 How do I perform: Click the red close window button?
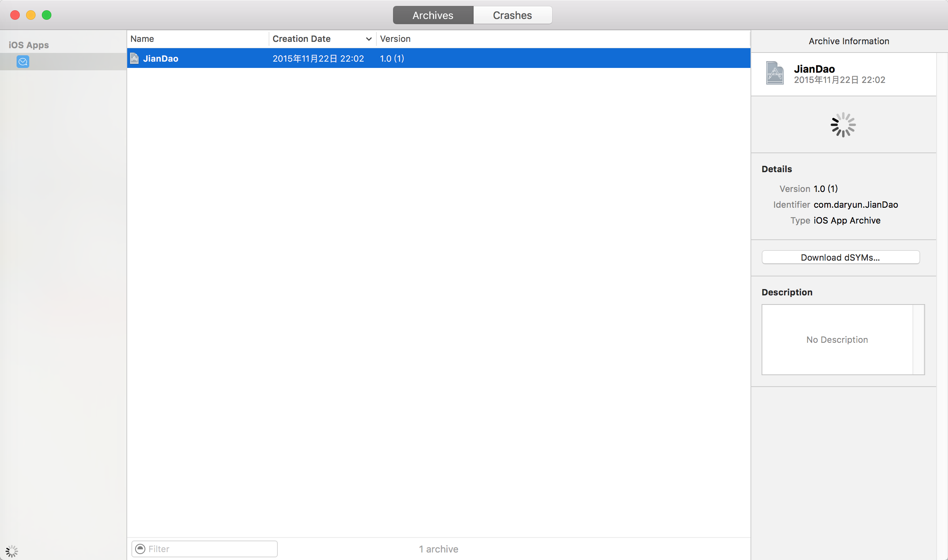tap(15, 15)
